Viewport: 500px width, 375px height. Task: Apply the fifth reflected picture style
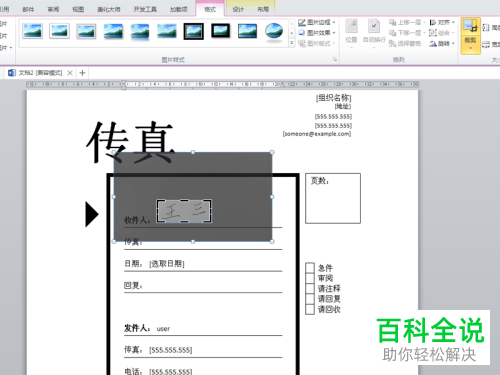tap(140, 31)
